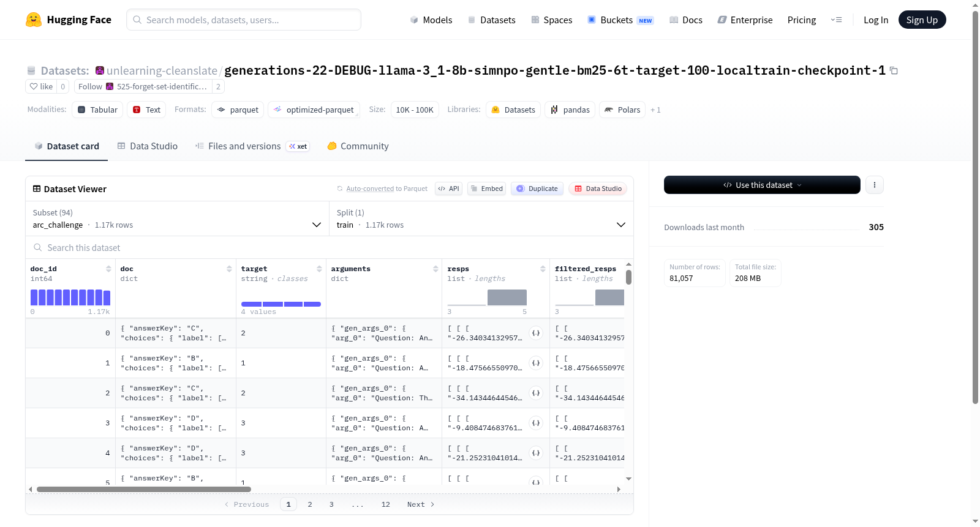Open the Datasets nav item

pyautogui.click(x=491, y=20)
